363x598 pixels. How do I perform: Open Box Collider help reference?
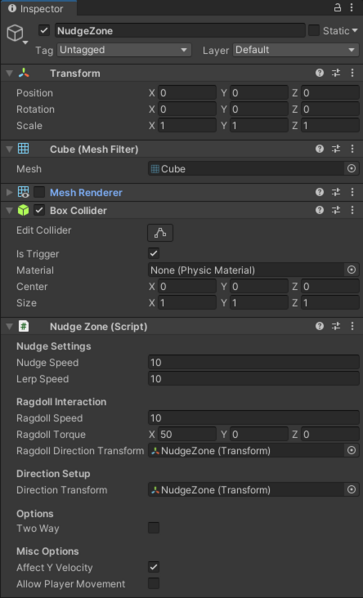[320, 210]
